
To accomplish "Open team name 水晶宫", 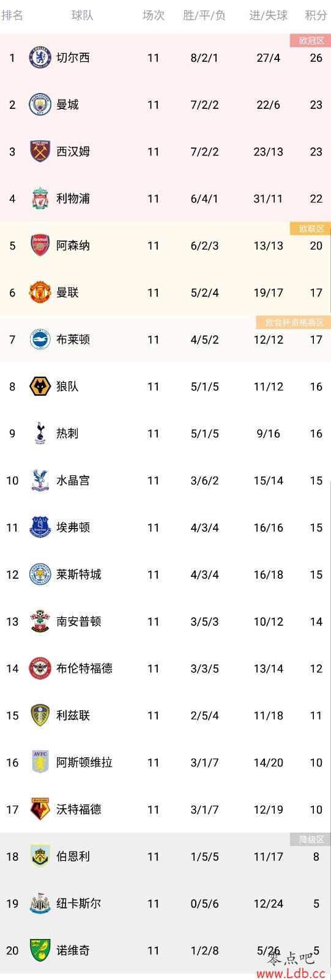I will [x=73, y=480].
